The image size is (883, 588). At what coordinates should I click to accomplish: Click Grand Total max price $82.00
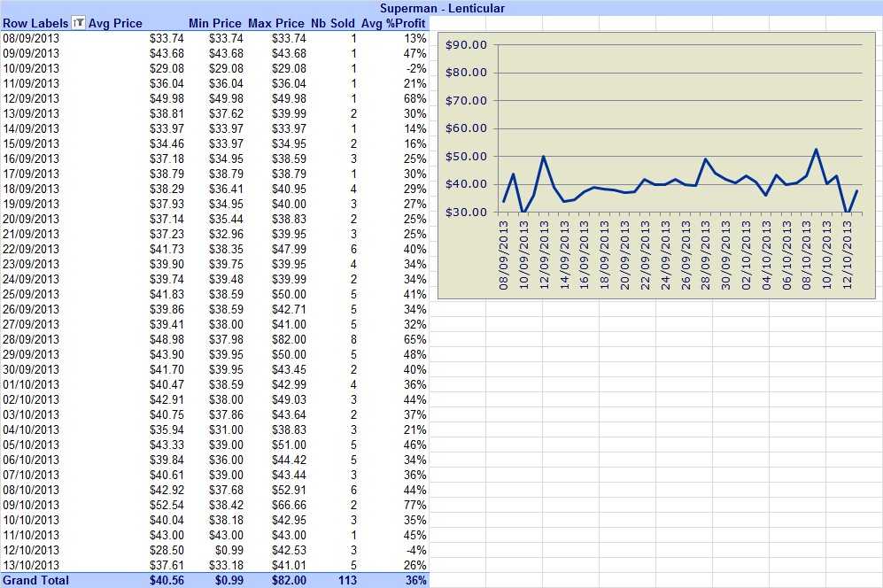(289, 580)
